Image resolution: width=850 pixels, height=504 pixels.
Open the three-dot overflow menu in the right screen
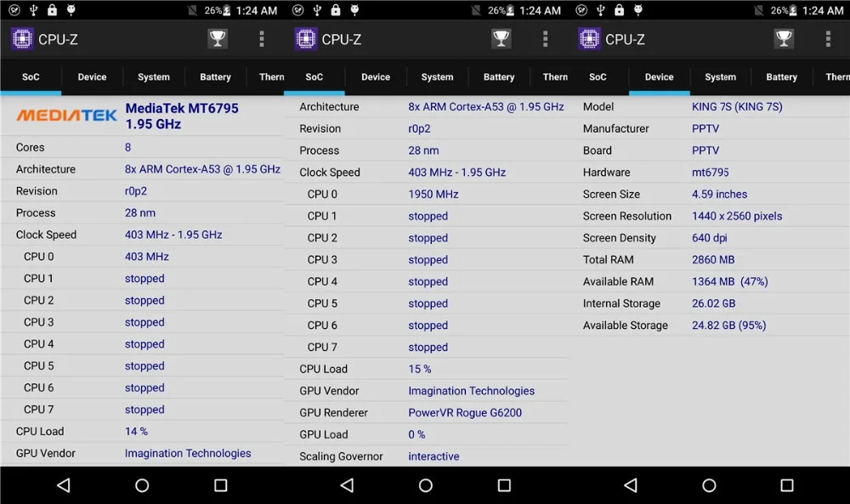(x=828, y=38)
